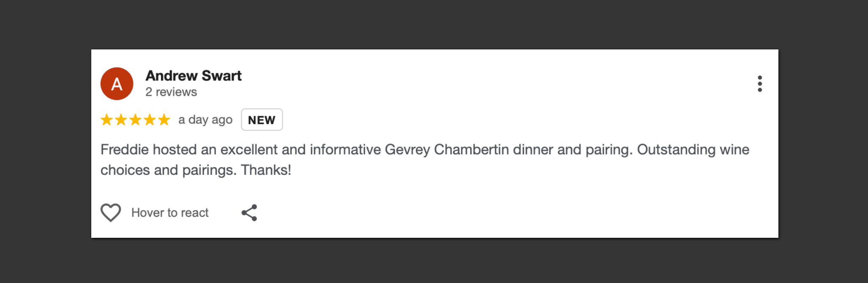
Task: Click the 'a day ago' timestamp
Action: tap(205, 120)
